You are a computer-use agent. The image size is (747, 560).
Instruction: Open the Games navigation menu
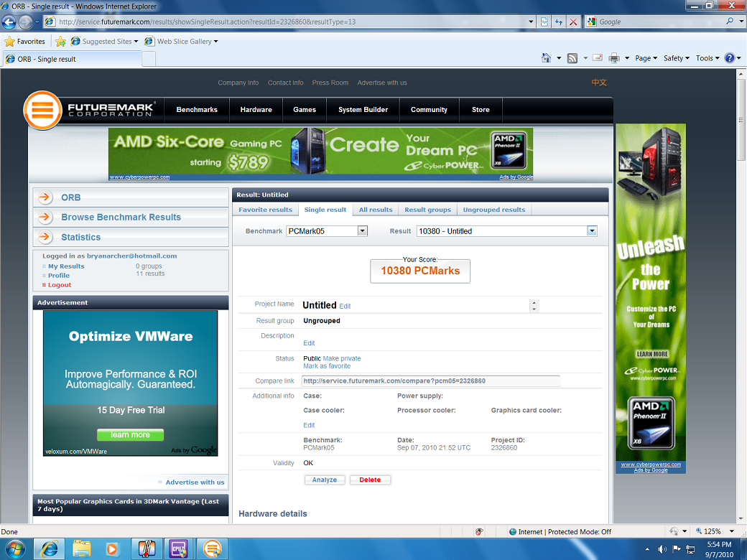coord(305,110)
